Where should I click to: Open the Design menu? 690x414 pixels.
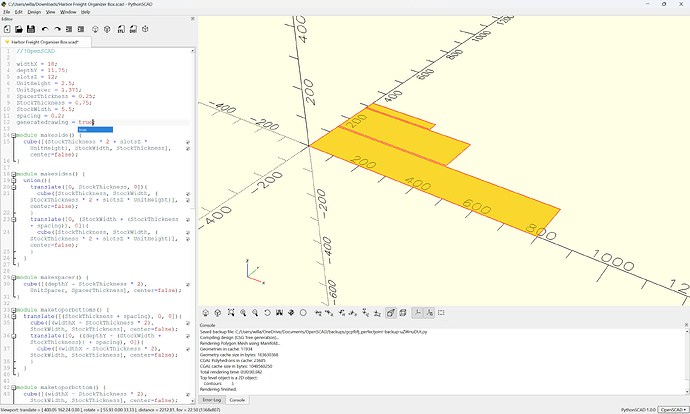pos(34,12)
